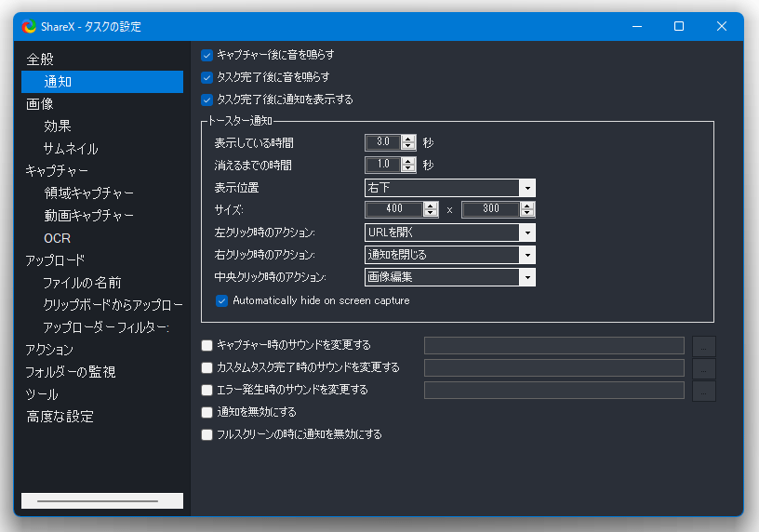Image resolution: width=759 pixels, height=532 pixels.
Task: Click the size height field 300
Action: tap(491, 209)
